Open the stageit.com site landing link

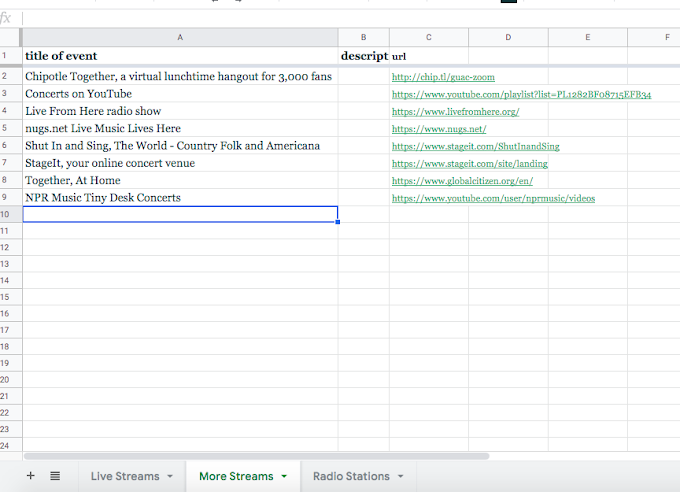[470, 164]
